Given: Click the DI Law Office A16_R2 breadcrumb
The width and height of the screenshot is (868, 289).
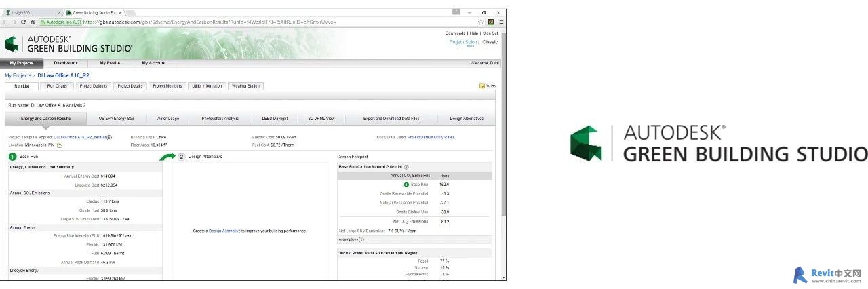Looking at the screenshot, I should point(63,76).
